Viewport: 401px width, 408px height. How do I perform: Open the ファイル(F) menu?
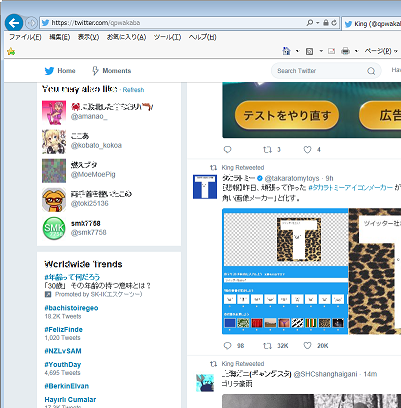(x=25, y=37)
